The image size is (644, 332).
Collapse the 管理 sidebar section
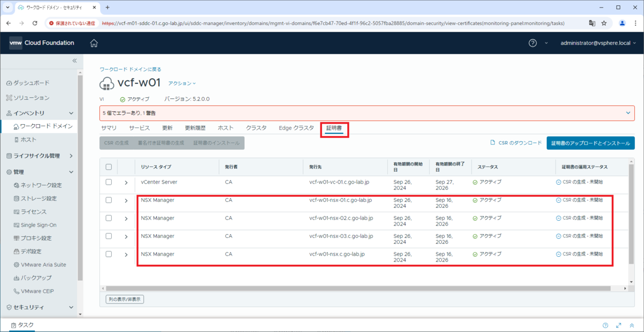[71, 172]
